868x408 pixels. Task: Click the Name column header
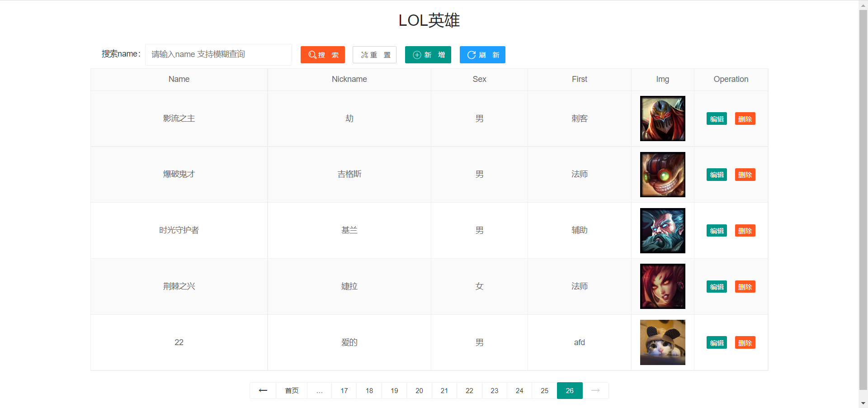[179, 79]
